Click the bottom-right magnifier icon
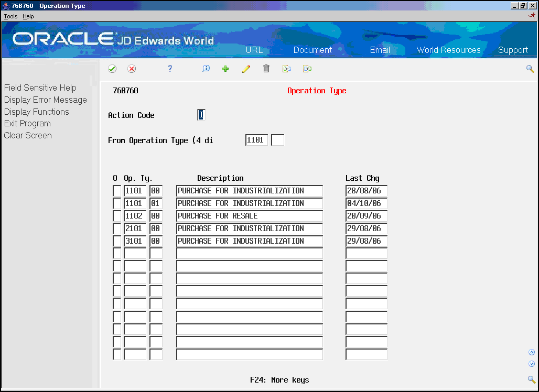The width and height of the screenshot is (539, 392). (x=532, y=379)
